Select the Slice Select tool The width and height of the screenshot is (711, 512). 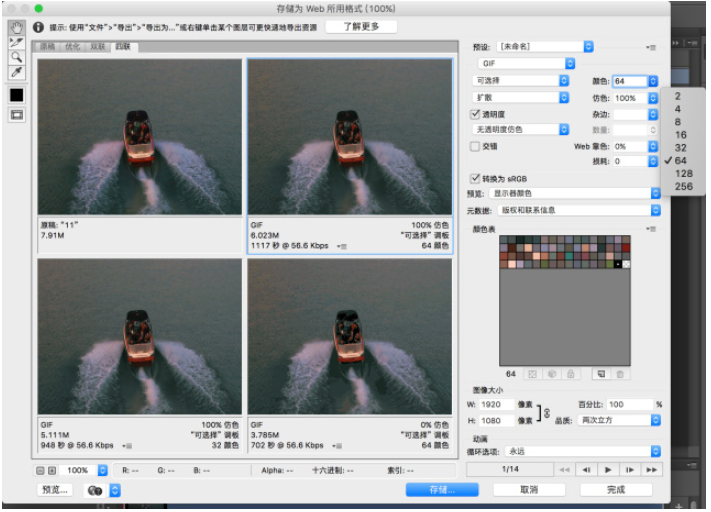(16, 43)
